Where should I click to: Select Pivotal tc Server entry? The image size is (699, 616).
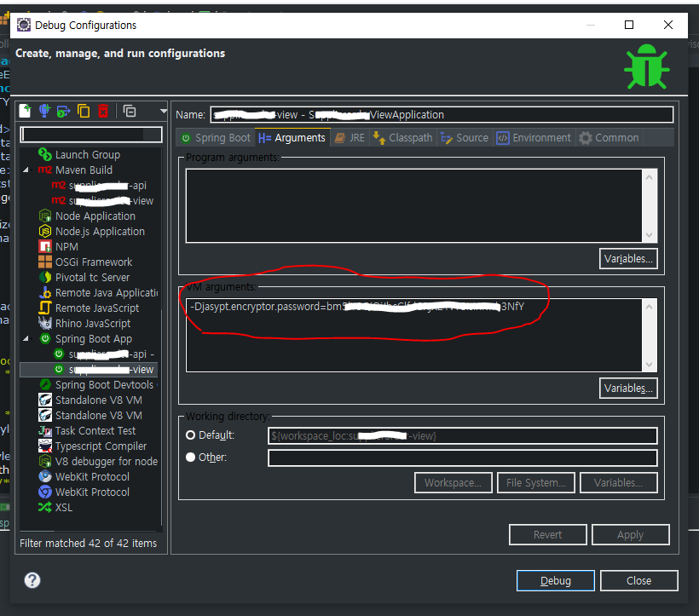tap(92, 278)
